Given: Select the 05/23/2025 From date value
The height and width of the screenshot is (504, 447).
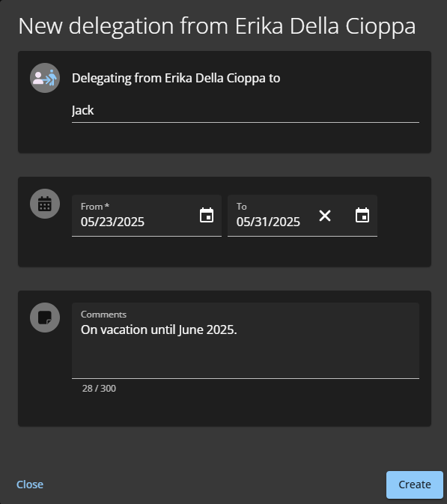Looking at the screenshot, I should pyautogui.click(x=112, y=222).
